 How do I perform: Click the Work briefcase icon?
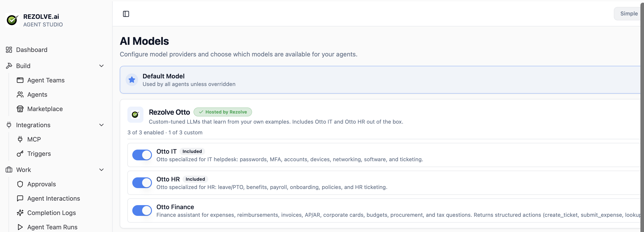pos(9,170)
